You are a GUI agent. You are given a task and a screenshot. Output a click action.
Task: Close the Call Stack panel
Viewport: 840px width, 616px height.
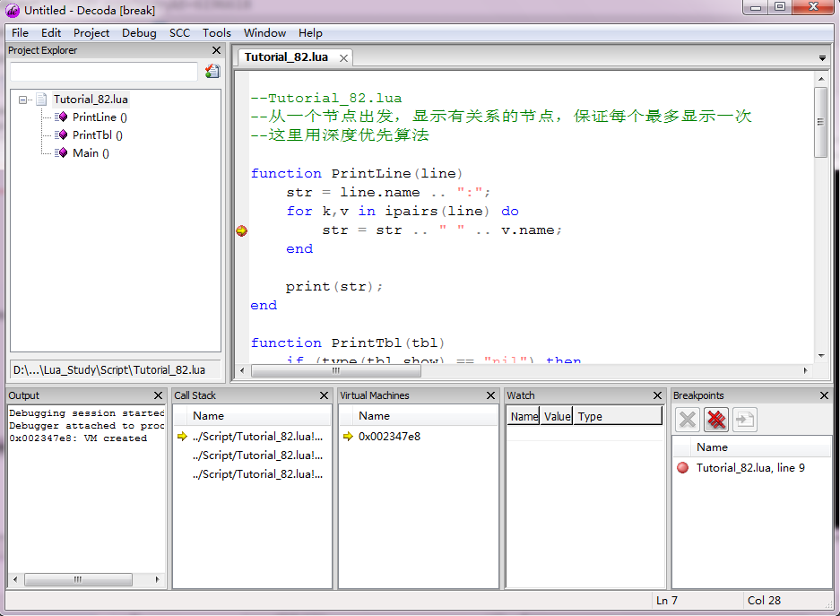point(325,395)
